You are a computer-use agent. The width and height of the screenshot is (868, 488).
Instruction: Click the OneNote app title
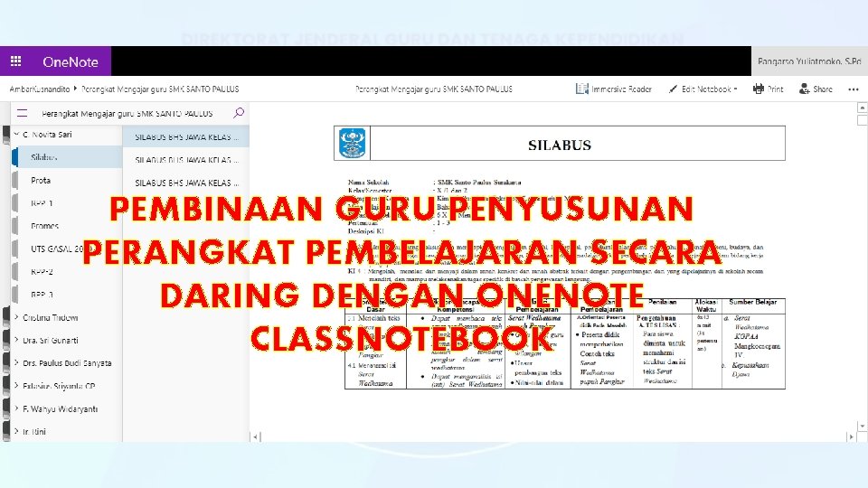[x=71, y=62]
